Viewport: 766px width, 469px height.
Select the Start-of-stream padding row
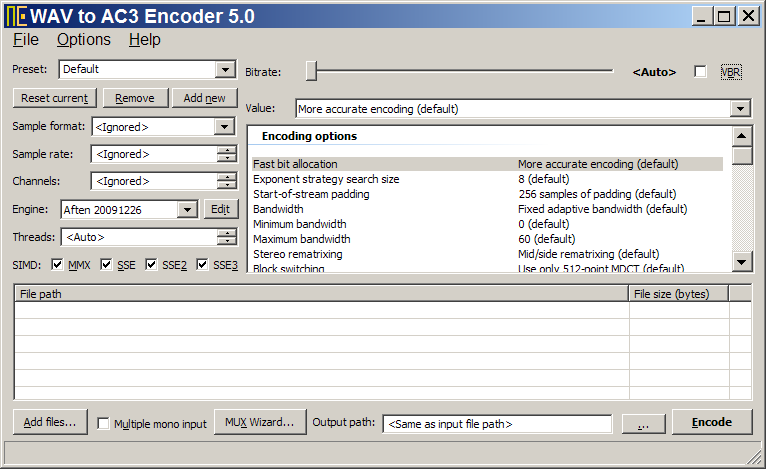[487, 194]
